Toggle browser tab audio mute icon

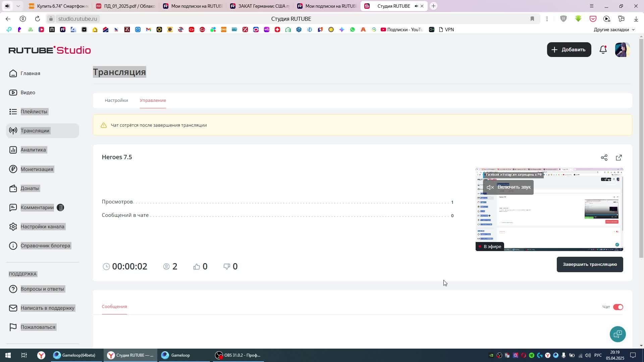(x=416, y=6)
